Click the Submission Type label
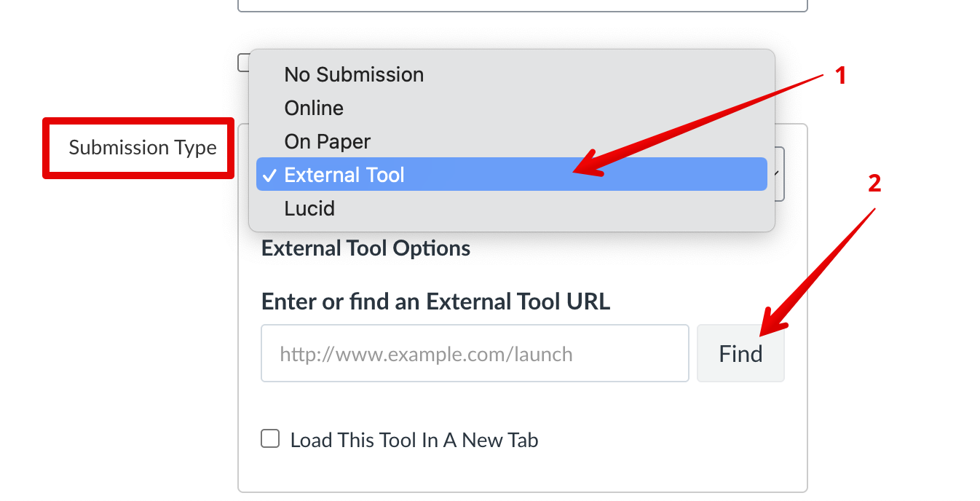 [x=143, y=148]
